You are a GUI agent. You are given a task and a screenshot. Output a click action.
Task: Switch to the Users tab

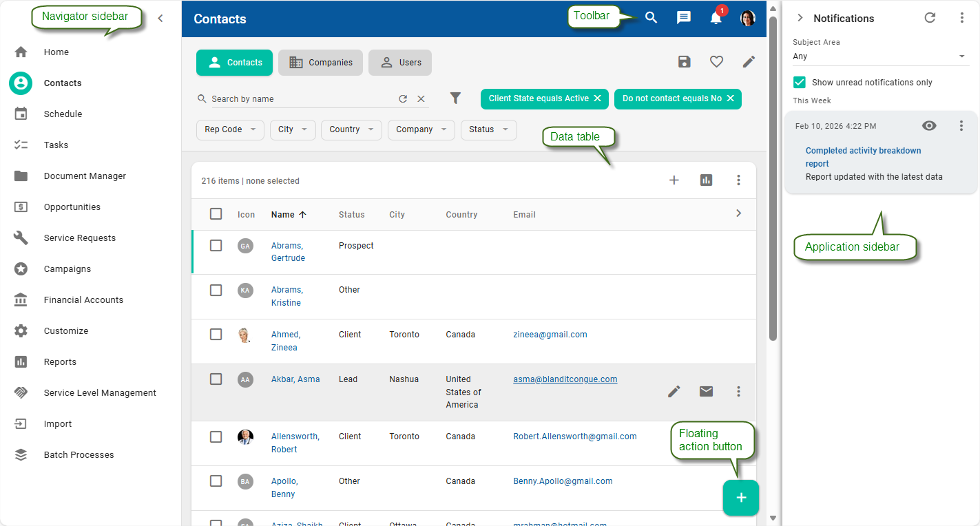click(x=399, y=62)
